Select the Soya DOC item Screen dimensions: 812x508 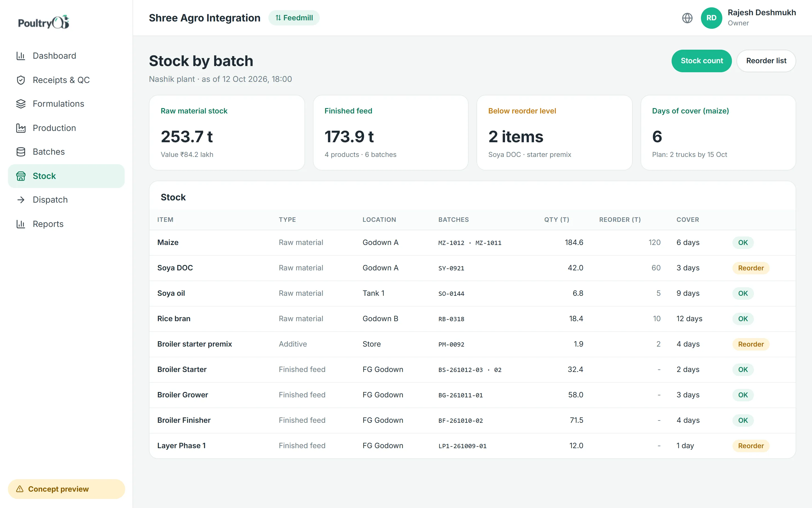pos(175,268)
